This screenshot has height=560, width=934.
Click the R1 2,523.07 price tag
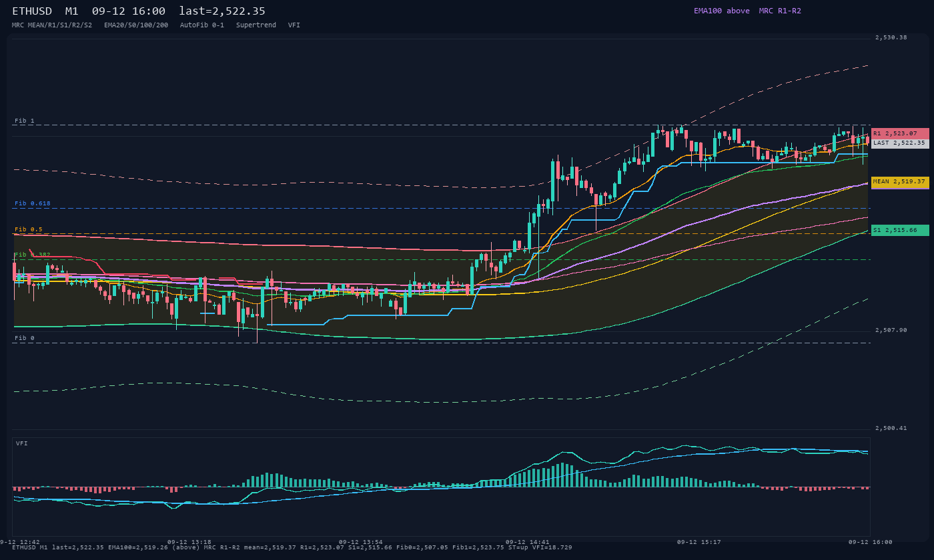pos(900,133)
